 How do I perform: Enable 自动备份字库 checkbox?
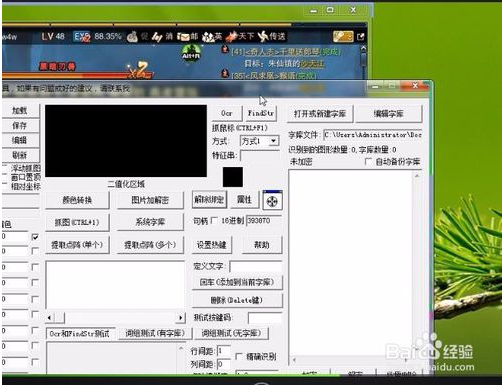point(368,162)
